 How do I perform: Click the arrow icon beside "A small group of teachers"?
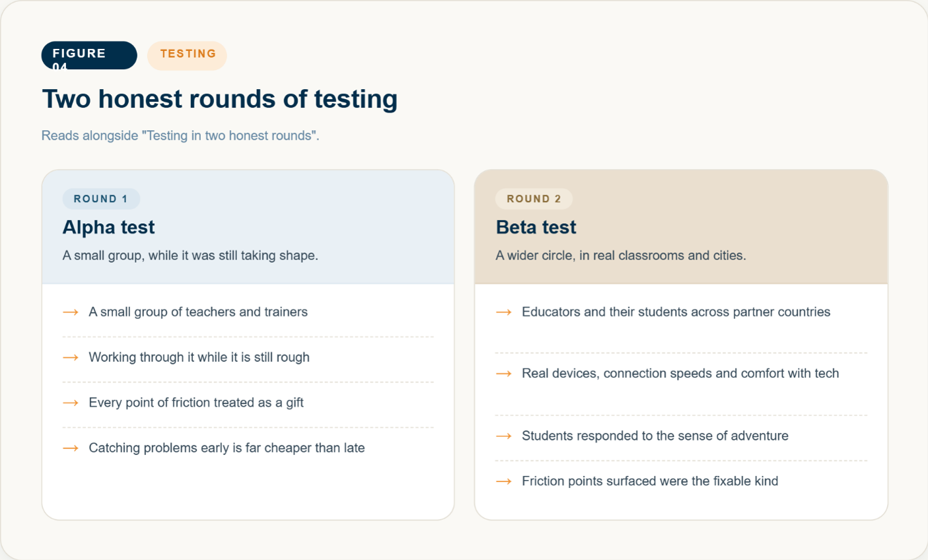(x=71, y=312)
